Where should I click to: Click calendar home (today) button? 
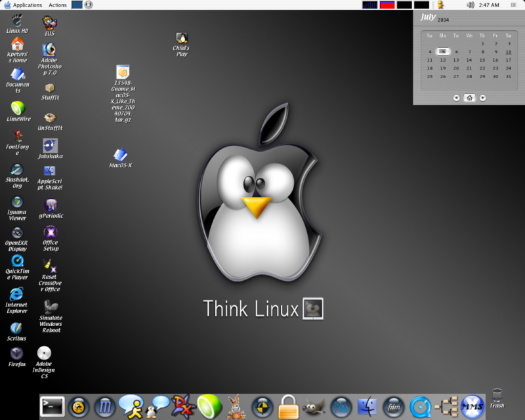click(469, 98)
